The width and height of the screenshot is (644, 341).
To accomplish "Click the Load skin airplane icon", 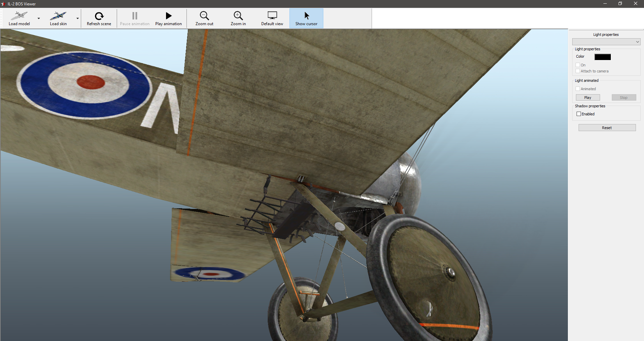I will [x=58, y=15].
